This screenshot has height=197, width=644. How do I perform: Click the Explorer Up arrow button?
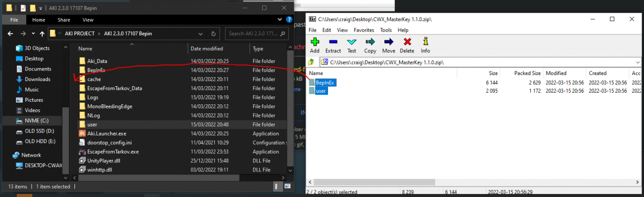(x=42, y=34)
